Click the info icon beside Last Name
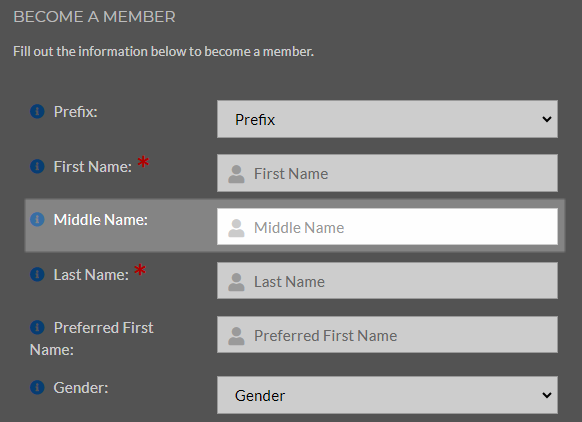This screenshot has width=582, height=422. [x=37, y=274]
